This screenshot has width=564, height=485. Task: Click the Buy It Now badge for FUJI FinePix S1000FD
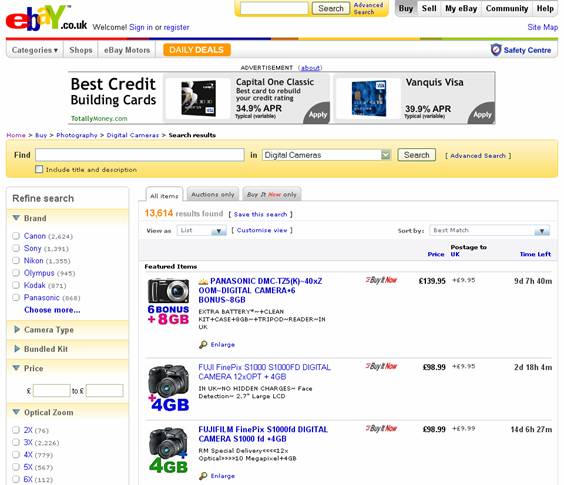click(x=381, y=366)
